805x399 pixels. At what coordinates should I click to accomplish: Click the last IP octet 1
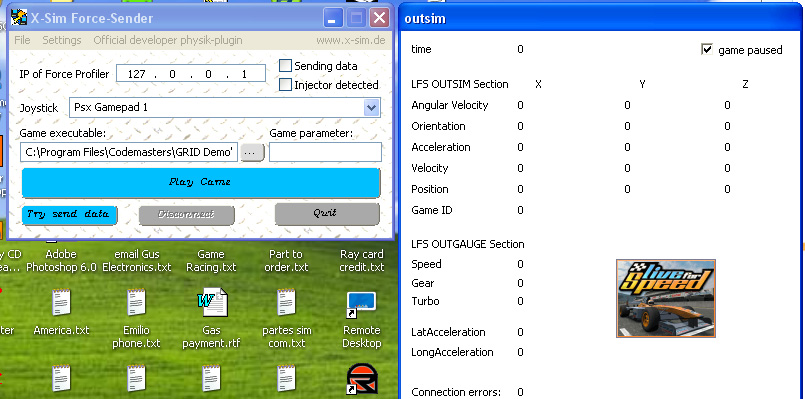click(x=244, y=74)
